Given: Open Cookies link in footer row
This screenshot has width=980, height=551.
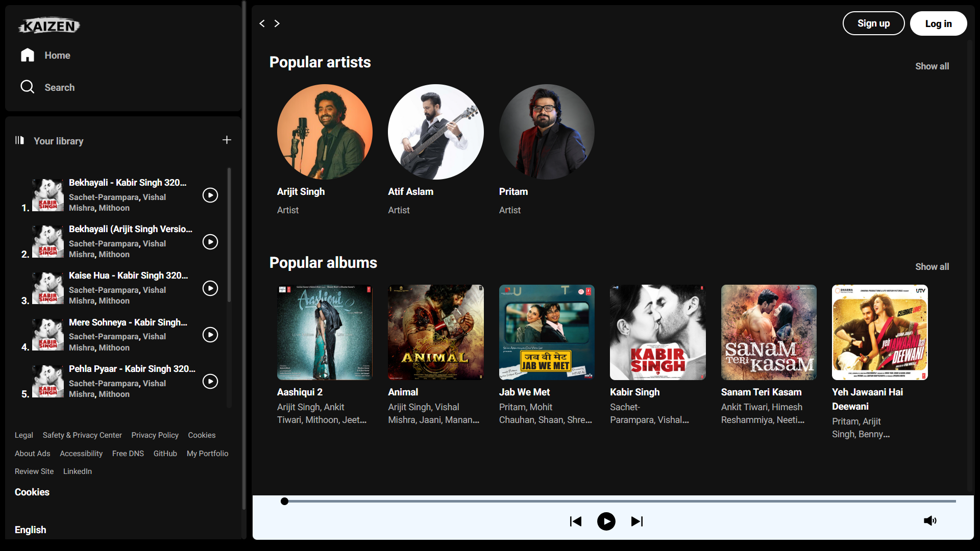Looking at the screenshot, I should tap(202, 435).
